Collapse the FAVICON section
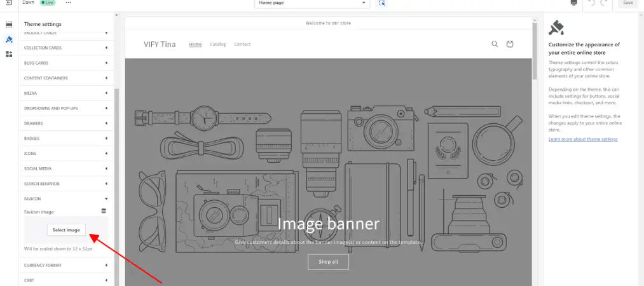This screenshot has height=286, width=644. pyautogui.click(x=65, y=199)
